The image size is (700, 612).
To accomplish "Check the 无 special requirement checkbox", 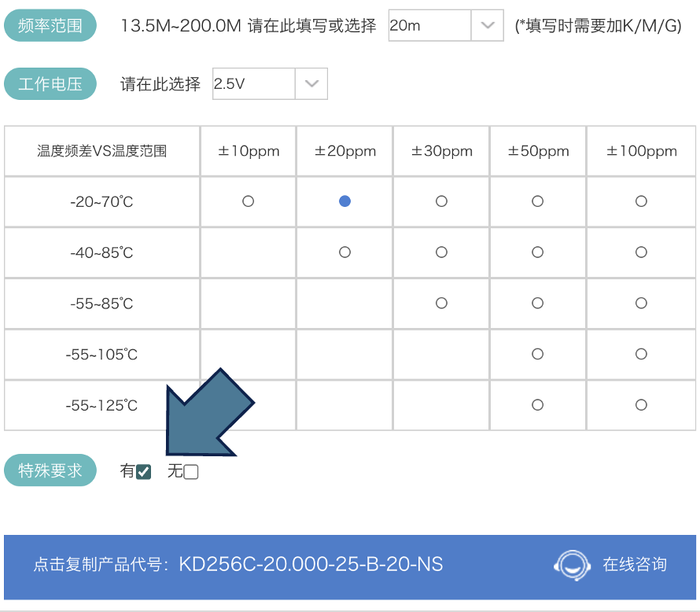I will point(191,472).
